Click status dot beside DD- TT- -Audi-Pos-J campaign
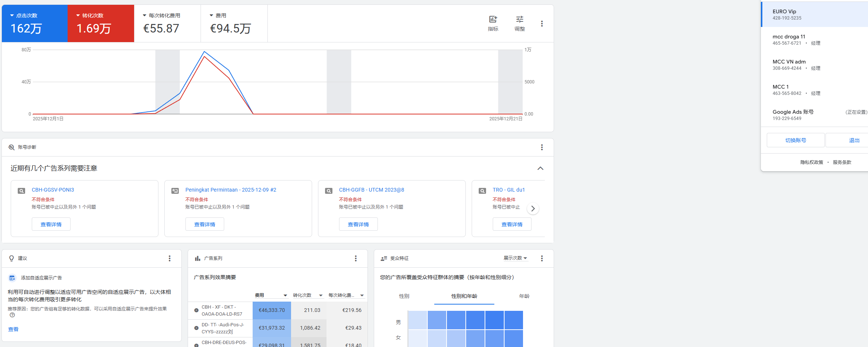This screenshot has height=347, width=868. (x=197, y=328)
